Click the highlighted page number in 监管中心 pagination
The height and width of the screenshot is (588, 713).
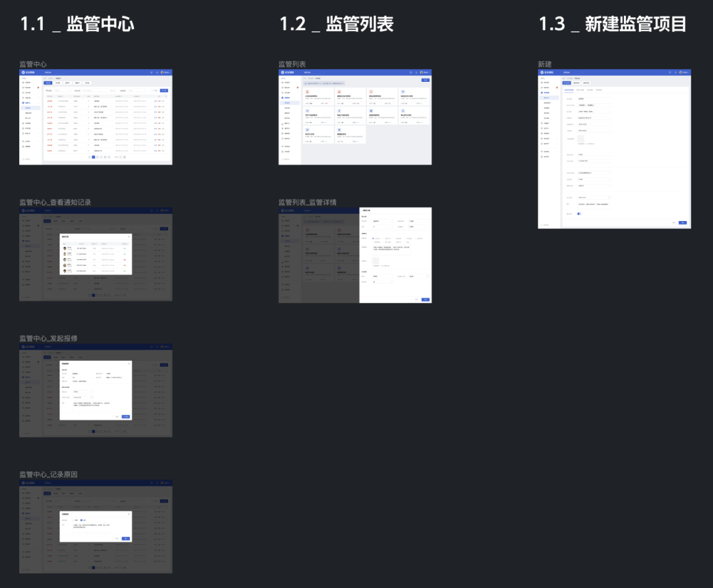94,157
